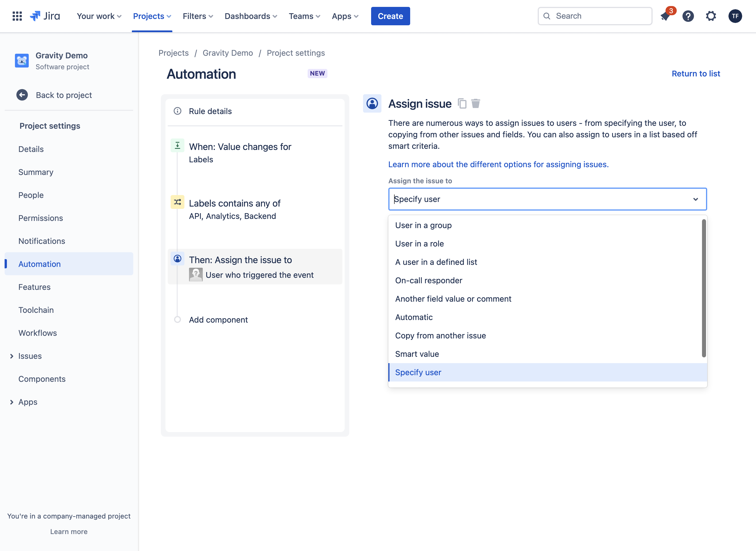Click the Return to list link
Viewport: 756px width, 551px height.
coord(696,74)
